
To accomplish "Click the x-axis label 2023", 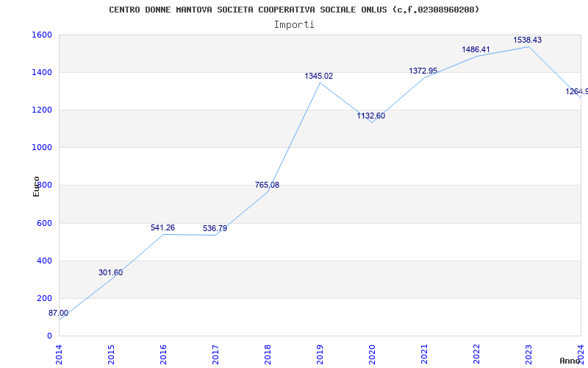I will coord(528,355).
